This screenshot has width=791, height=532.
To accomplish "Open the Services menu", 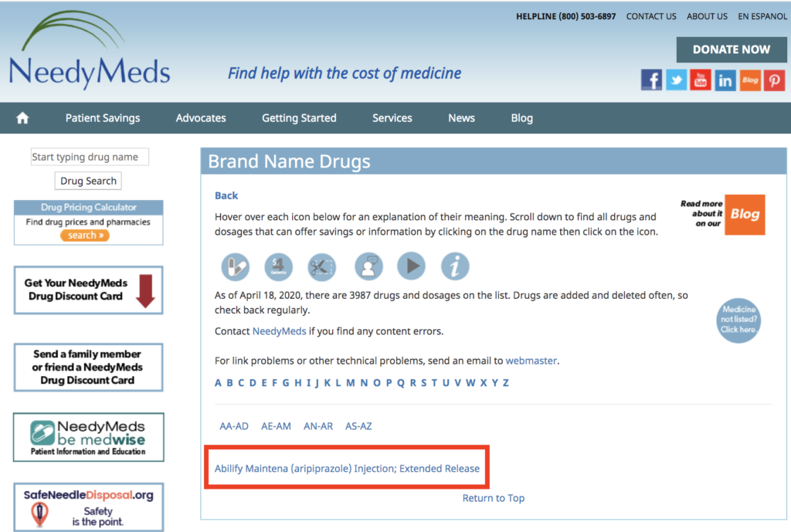I will pyautogui.click(x=392, y=117).
